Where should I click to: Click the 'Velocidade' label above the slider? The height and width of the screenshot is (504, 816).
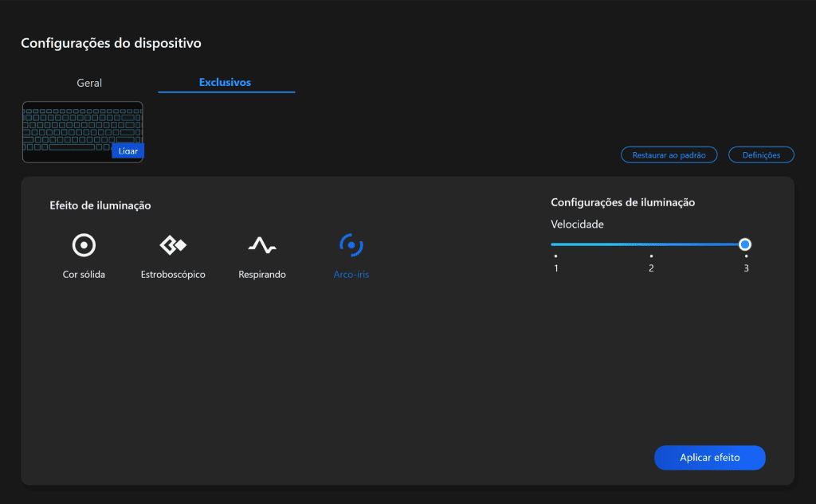click(577, 225)
